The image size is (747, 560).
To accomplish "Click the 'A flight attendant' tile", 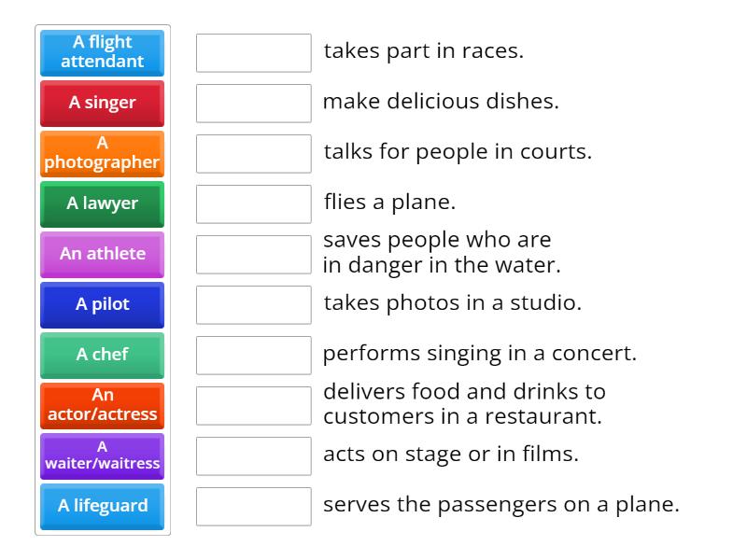I will point(103,52).
